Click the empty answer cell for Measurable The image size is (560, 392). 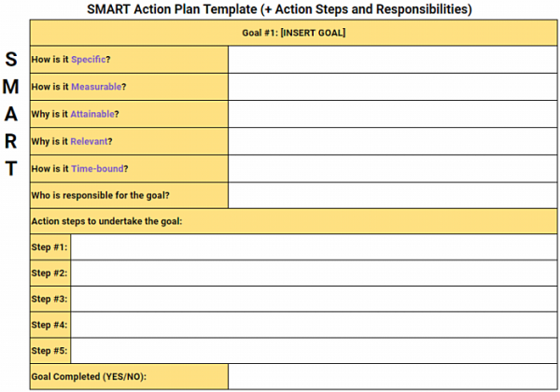tap(392, 87)
